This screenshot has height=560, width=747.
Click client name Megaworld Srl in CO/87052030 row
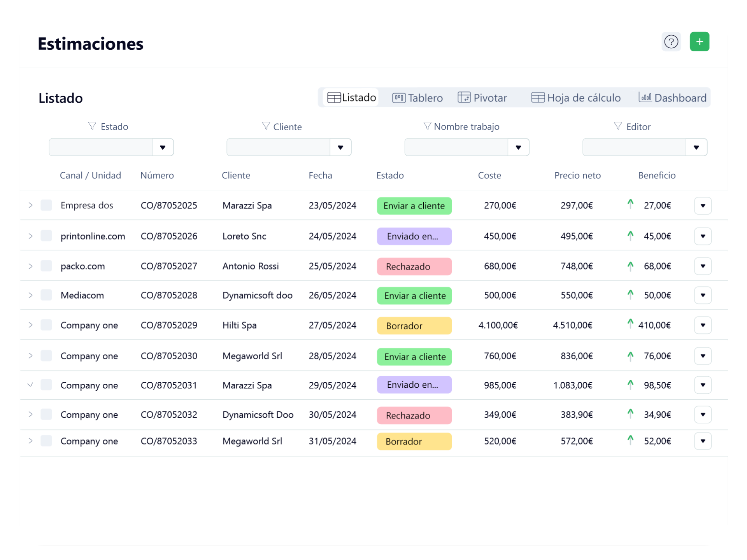pyautogui.click(x=252, y=356)
